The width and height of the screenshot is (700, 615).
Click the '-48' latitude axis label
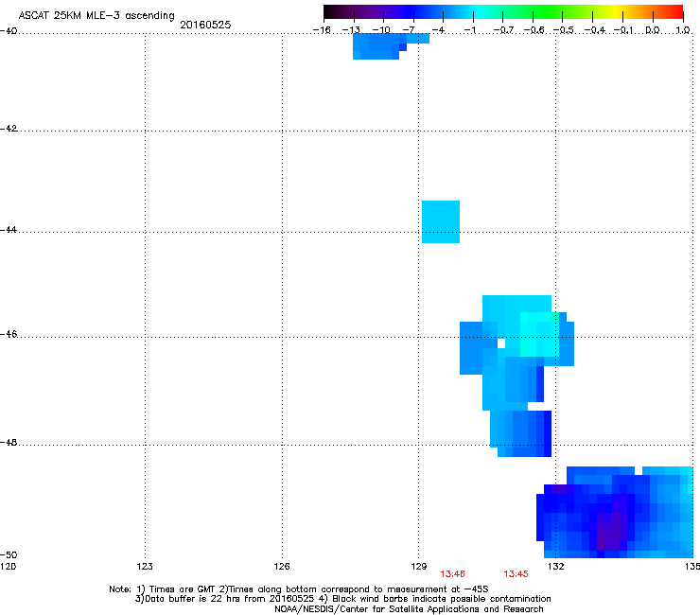pos(9,443)
